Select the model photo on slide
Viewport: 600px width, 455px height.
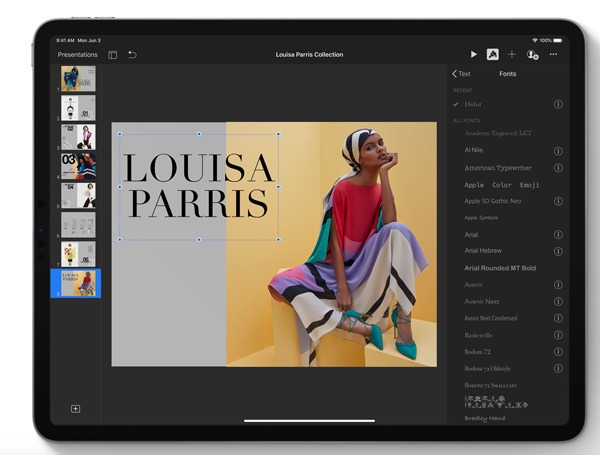pos(331,244)
